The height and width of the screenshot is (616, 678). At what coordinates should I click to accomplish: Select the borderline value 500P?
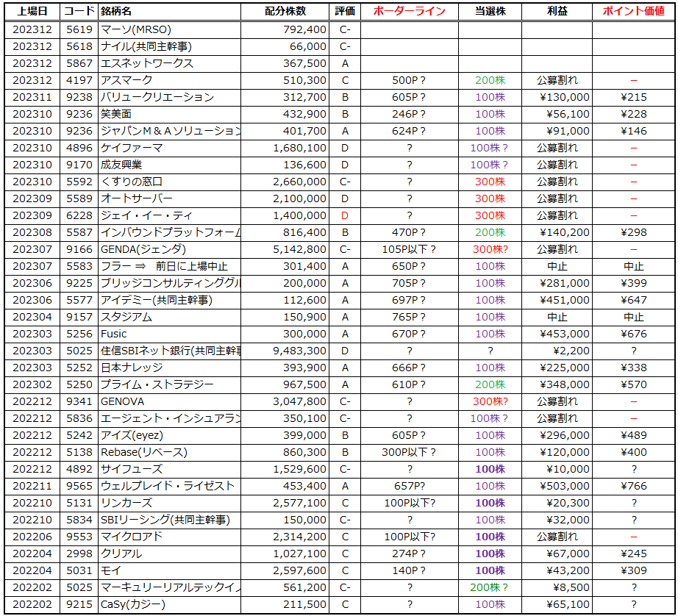tap(409, 80)
